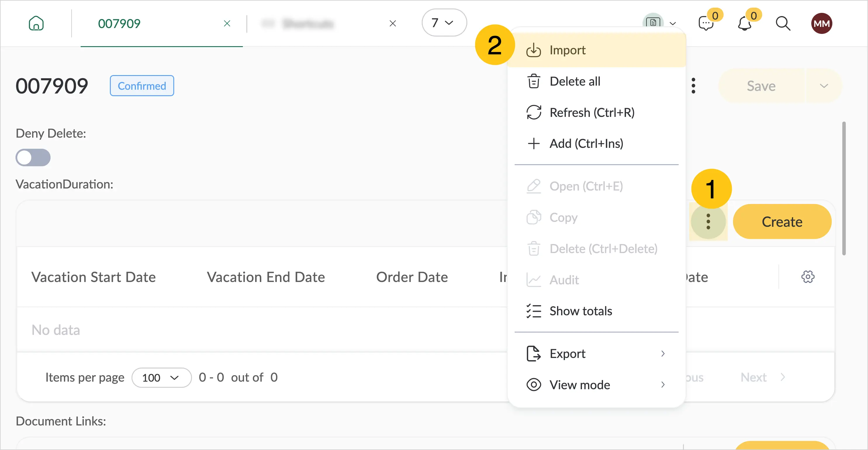Sort by Vacation Start Date column

coord(94,277)
